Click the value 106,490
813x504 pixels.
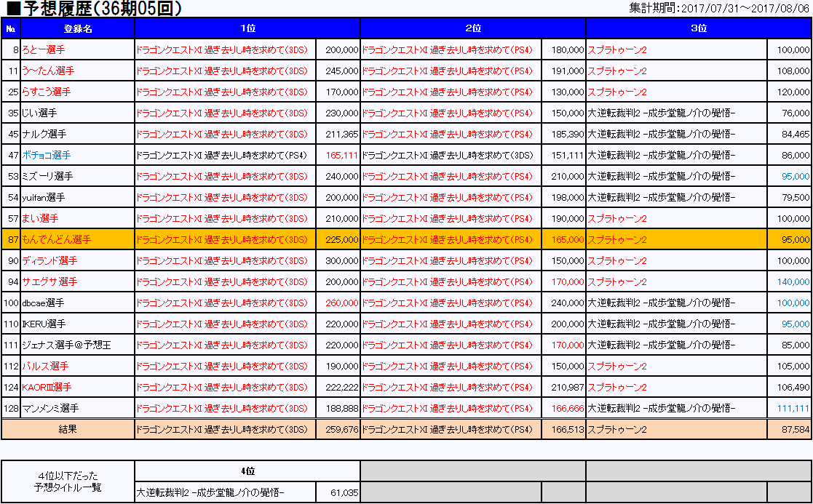point(793,388)
